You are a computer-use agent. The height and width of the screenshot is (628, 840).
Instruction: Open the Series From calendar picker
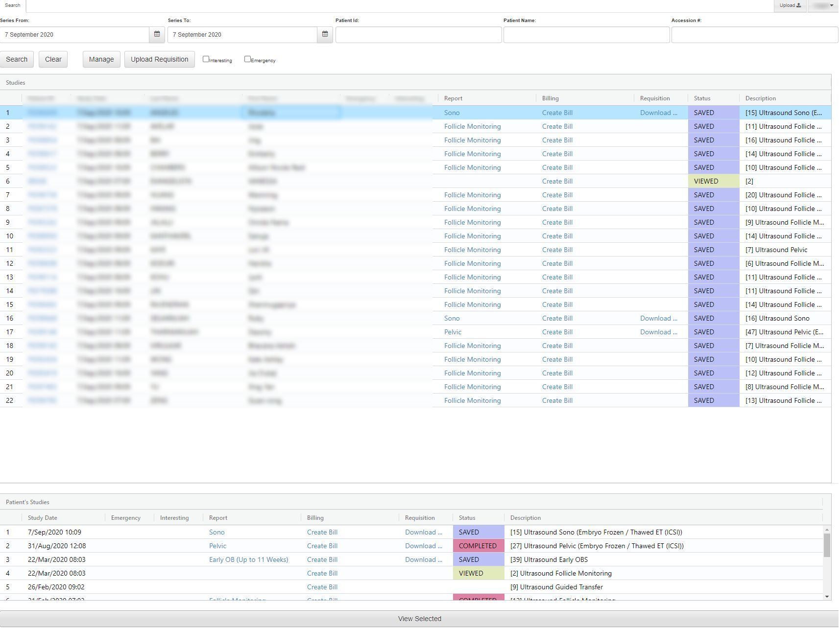[x=157, y=34]
